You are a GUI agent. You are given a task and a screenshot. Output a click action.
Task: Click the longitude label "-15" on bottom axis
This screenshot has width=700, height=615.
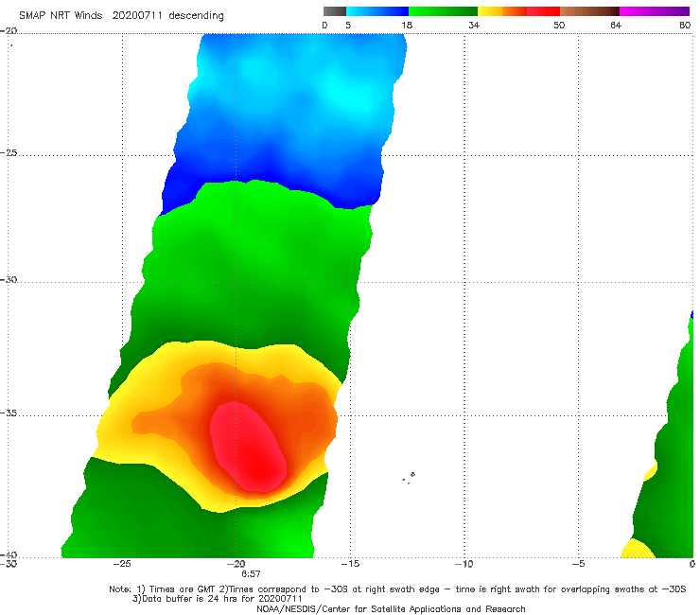350,564
